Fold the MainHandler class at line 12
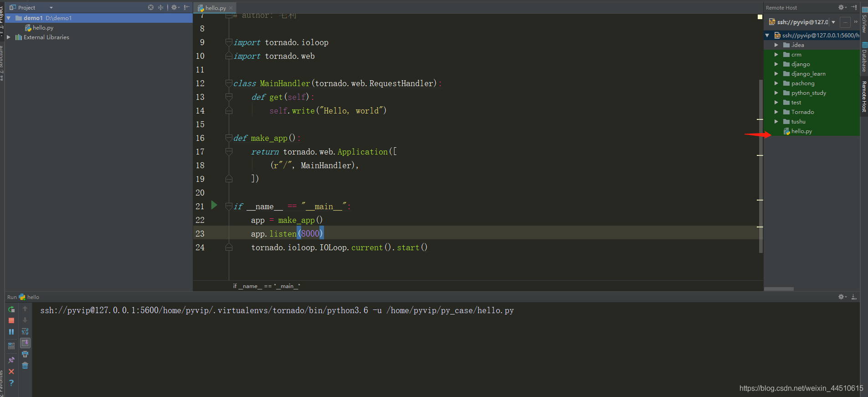The height and width of the screenshot is (397, 868). click(x=229, y=83)
